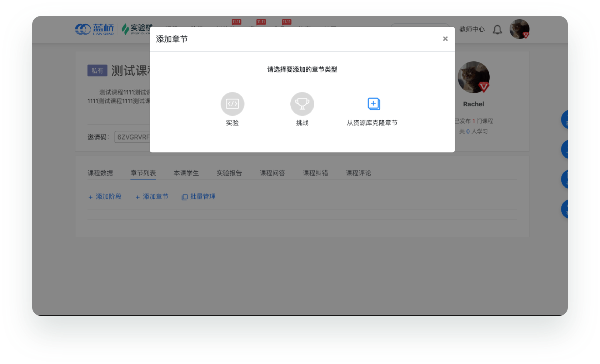This screenshot has height=364, width=600.
Task: Close the 添加章节 dialog
Action: (445, 39)
